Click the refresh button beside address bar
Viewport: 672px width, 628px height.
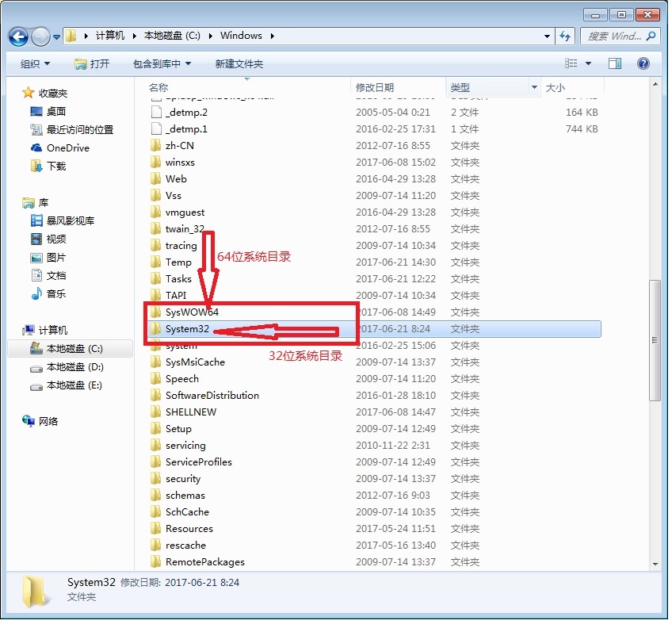(566, 36)
